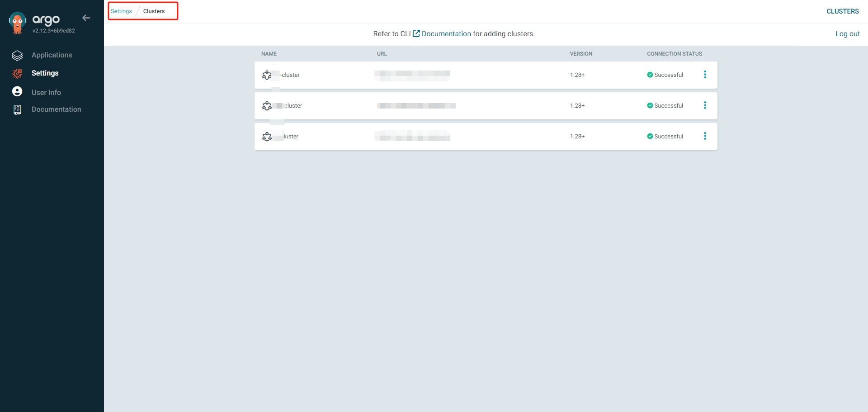Go to User Info in the sidebar

click(46, 92)
